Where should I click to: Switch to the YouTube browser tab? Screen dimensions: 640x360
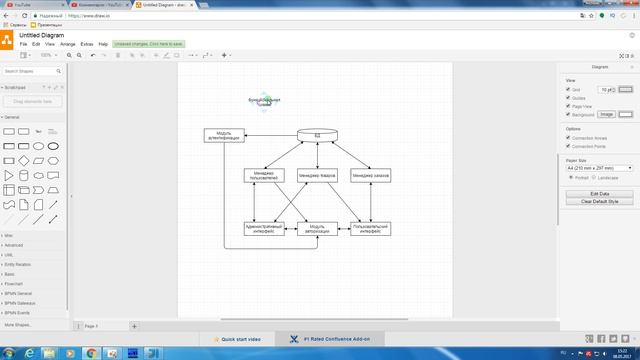point(36,5)
